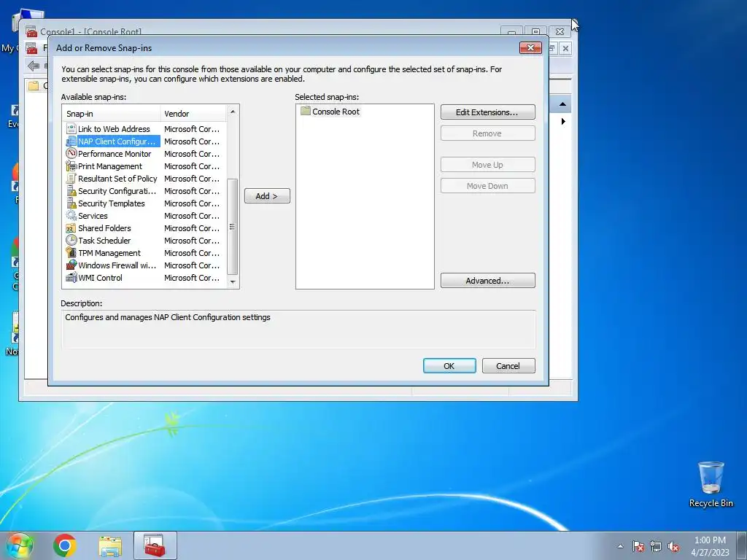Click the Snap-in column header

(112, 114)
